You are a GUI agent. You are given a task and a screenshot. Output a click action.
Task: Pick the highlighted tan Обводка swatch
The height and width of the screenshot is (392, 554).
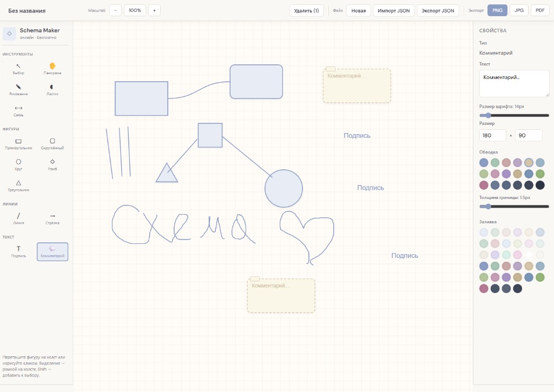[x=529, y=162]
